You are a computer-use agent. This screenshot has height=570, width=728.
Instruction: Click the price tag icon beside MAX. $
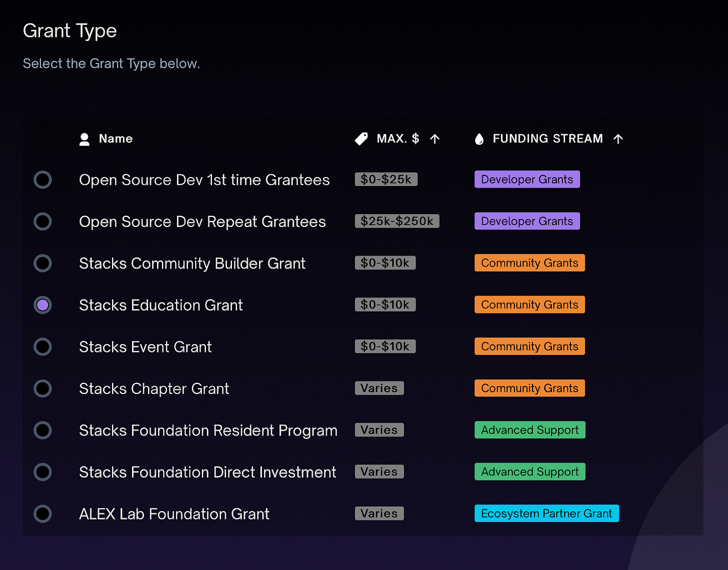point(361,139)
